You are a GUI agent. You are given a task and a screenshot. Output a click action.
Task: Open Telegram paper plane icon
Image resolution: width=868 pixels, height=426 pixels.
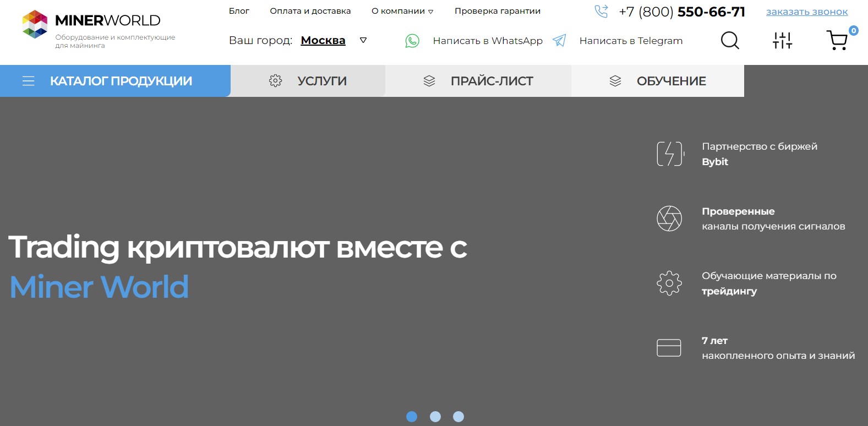point(559,40)
